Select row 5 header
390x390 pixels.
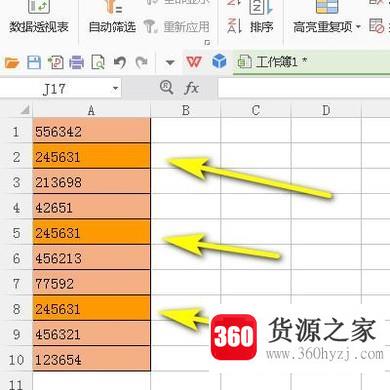click(x=16, y=233)
